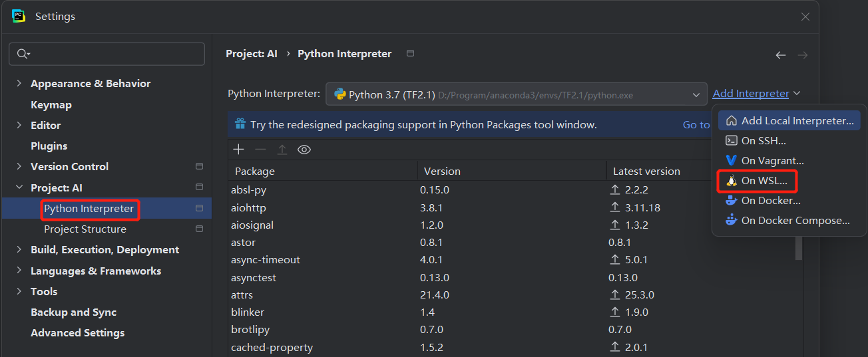Image resolution: width=868 pixels, height=357 pixels.
Task: Open Project Structure settings page
Action: coord(85,229)
